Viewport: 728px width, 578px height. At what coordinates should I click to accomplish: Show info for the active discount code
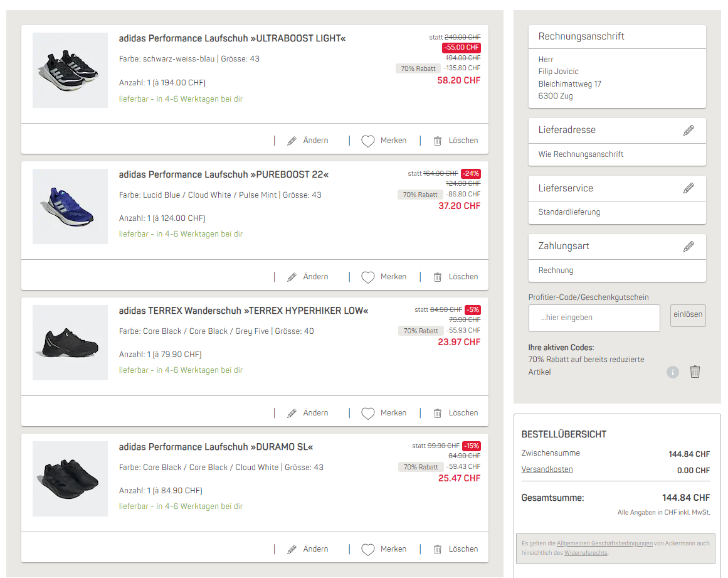coord(673,372)
